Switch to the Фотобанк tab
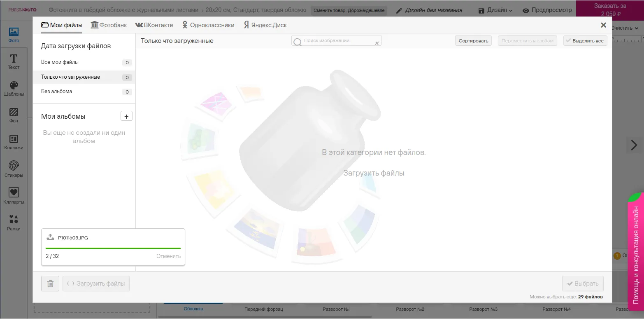 point(109,25)
